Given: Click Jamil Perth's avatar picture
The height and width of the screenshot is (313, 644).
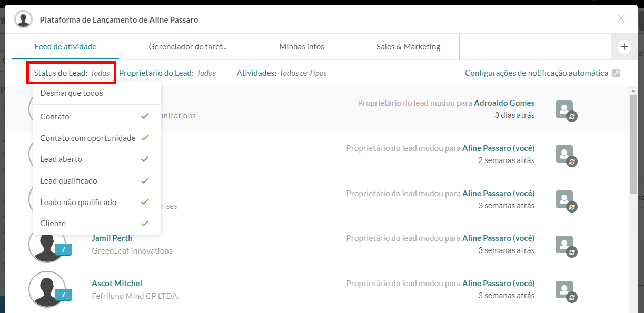Looking at the screenshot, I should (x=47, y=244).
